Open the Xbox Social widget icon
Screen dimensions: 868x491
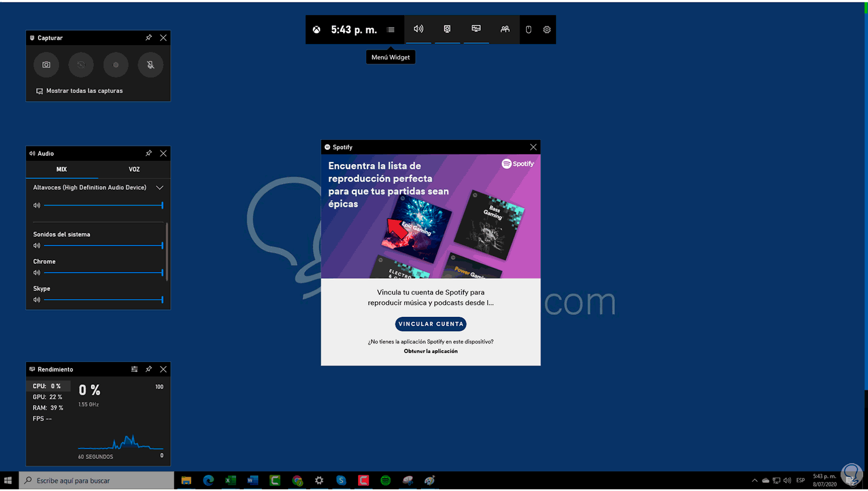pos(505,29)
